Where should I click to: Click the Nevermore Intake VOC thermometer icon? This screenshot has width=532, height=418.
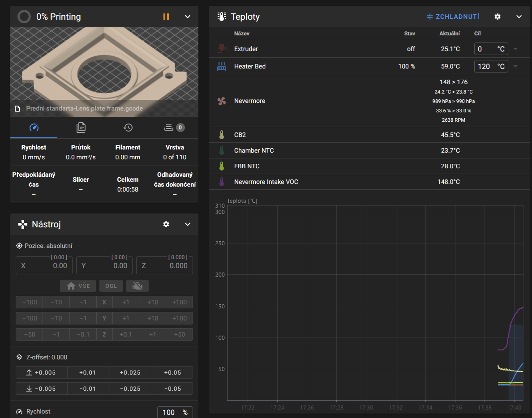[x=222, y=182]
